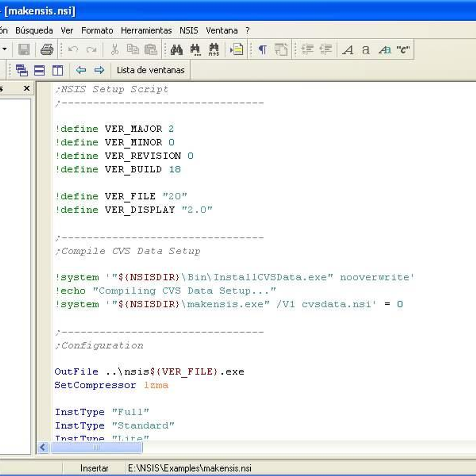The image size is (476, 476).
Task: Click the ;NSIS Setup Script comment
Action: (x=111, y=89)
